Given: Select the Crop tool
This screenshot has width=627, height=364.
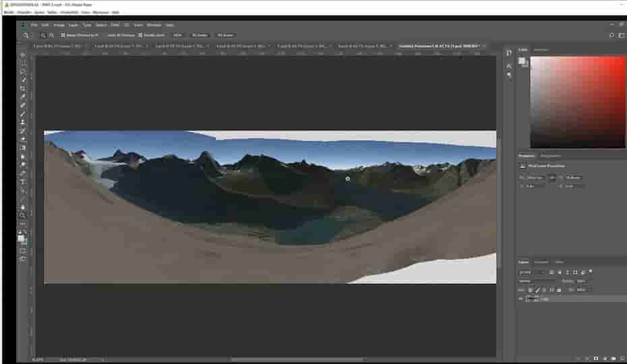Looking at the screenshot, I should 23,88.
